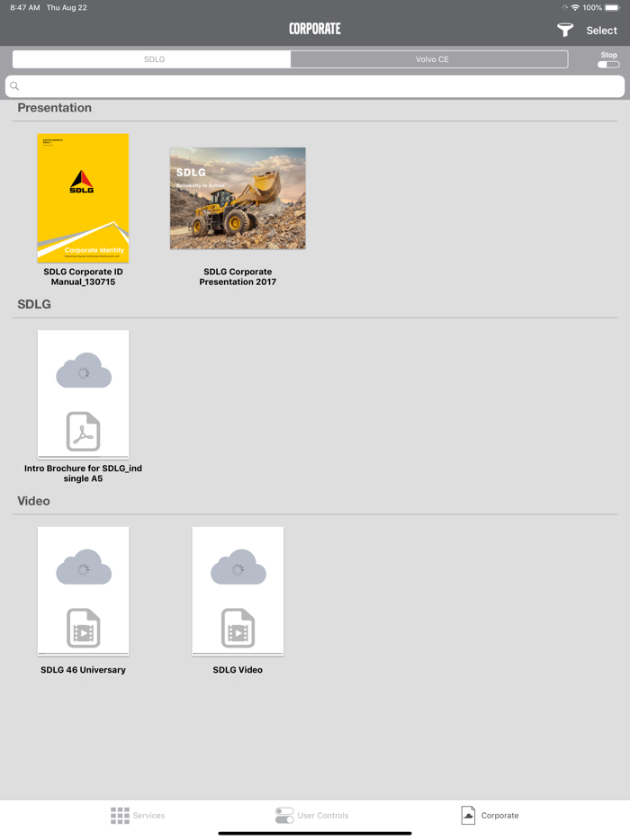Tap cloud download icon on Intro Brochure
630x840 pixels.
pyautogui.click(x=84, y=371)
